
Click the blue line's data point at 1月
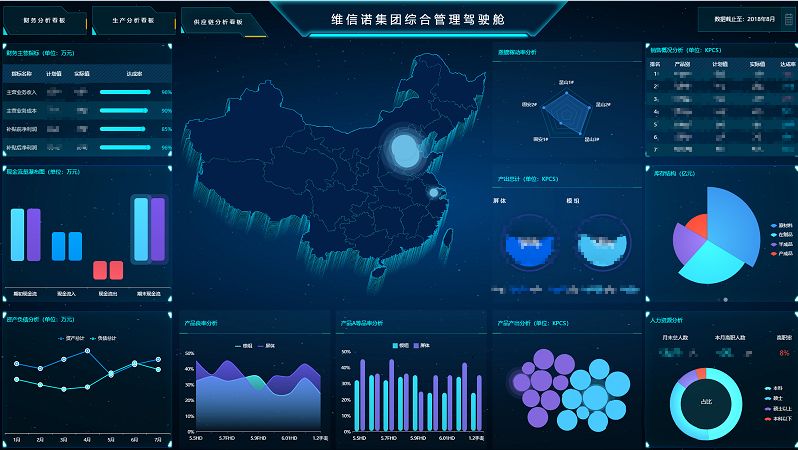[17, 363]
